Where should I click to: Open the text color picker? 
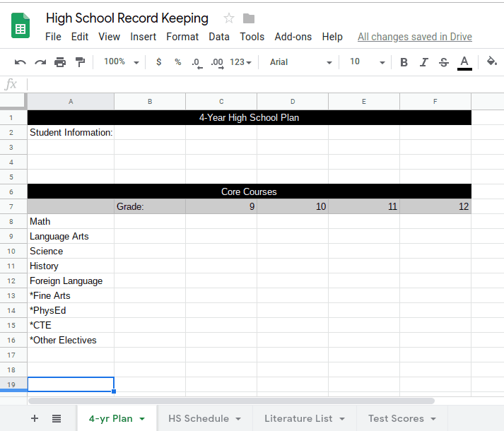(x=464, y=62)
